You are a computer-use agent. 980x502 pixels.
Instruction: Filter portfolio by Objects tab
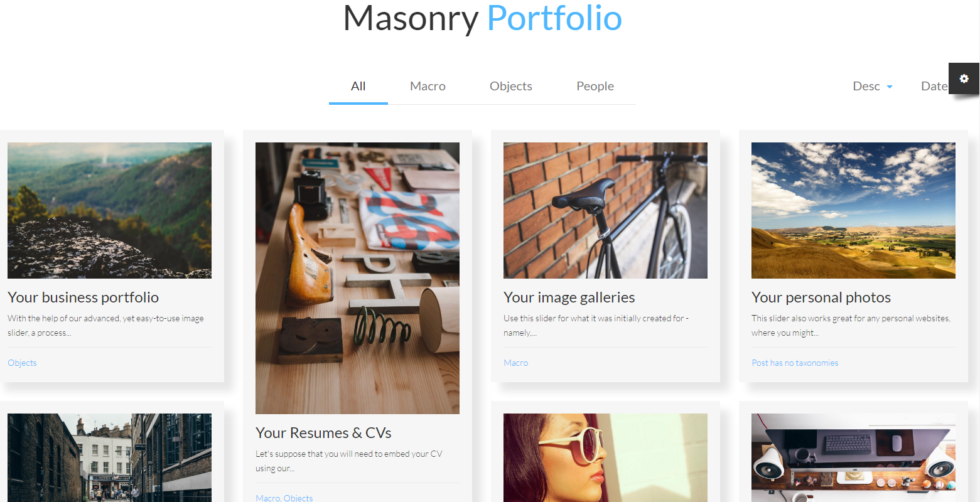pyautogui.click(x=511, y=87)
